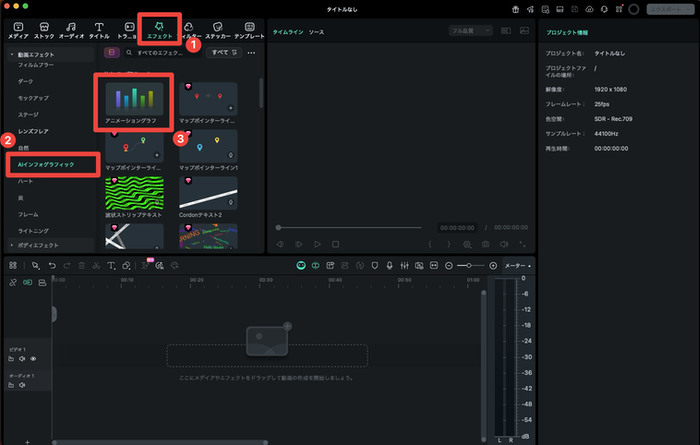Switch to the ソース tab in preview
This screenshot has height=445, width=700.
click(x=316, y=32)
